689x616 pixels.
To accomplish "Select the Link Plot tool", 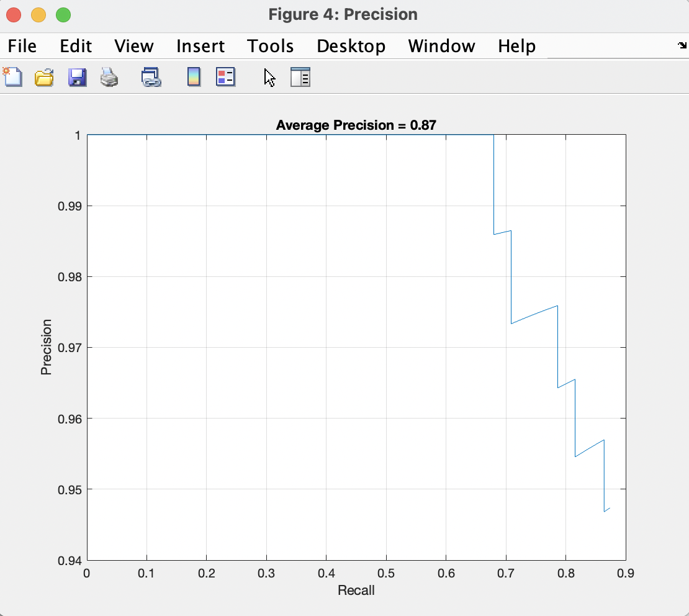I will click(x=151, y=77).
